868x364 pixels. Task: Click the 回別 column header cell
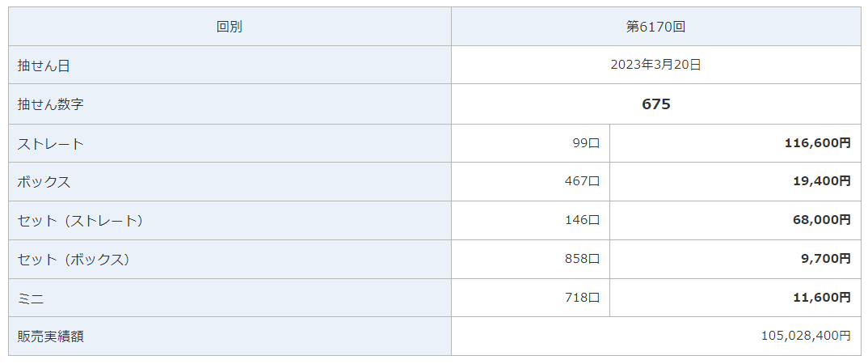pos(230,27)
